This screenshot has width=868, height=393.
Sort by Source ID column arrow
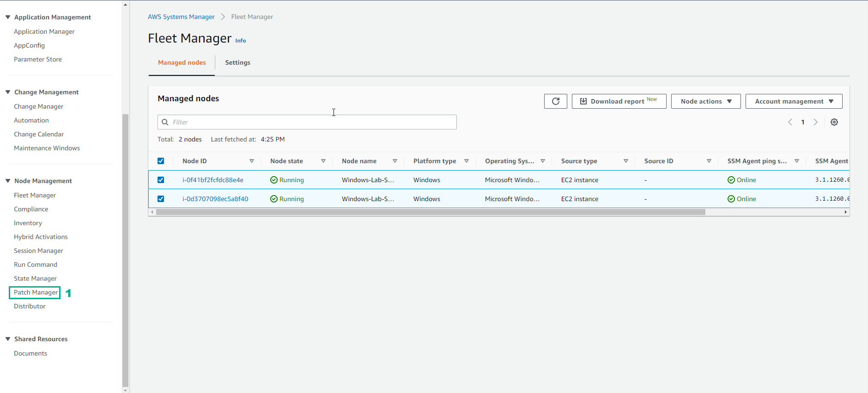tap(709, 161)
